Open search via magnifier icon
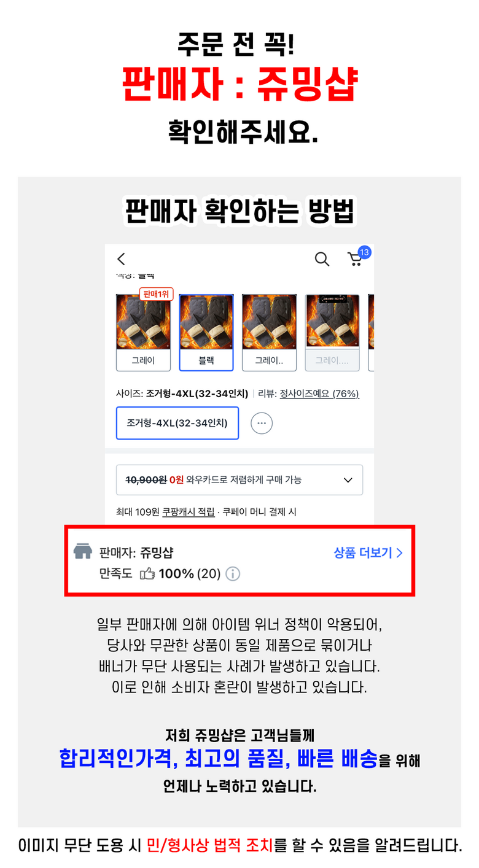Viewport: 479px width, 868px height. [322, 259]
